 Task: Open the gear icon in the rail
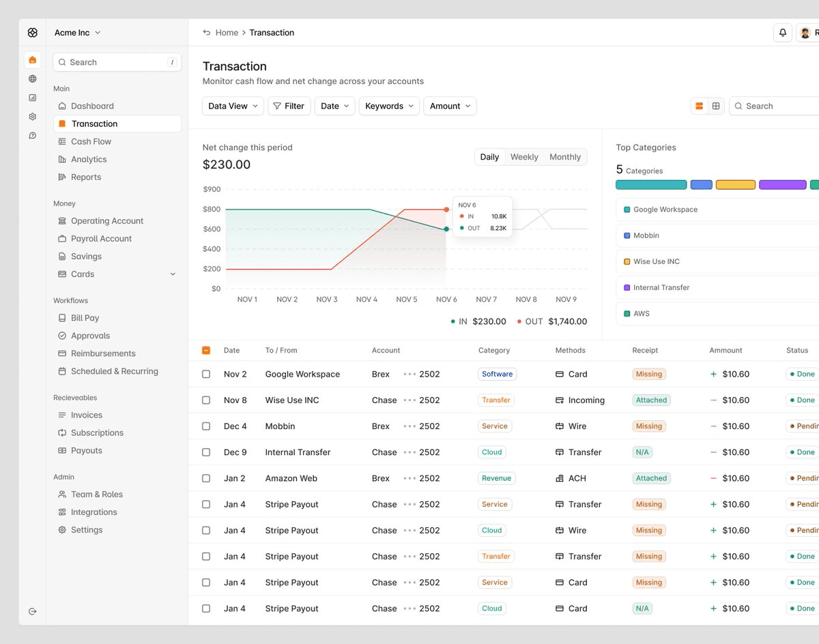click(32, 117)
